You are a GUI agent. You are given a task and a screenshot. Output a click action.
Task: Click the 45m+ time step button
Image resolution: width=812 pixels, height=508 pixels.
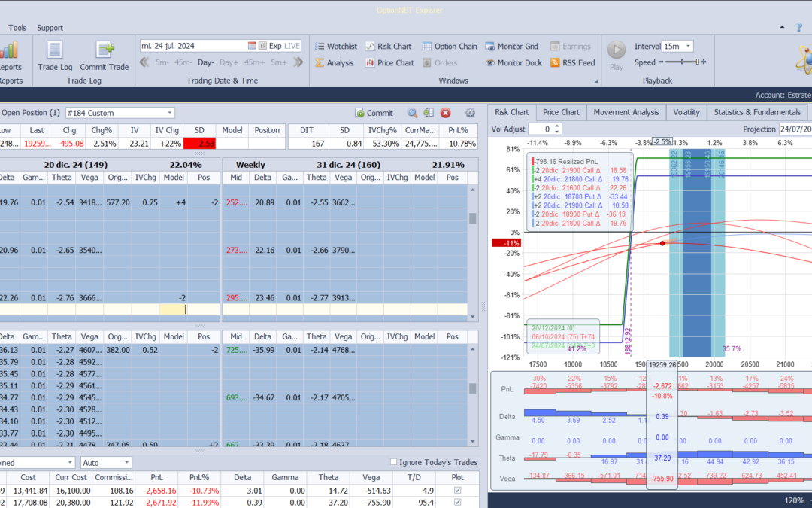tap(254, 62)
